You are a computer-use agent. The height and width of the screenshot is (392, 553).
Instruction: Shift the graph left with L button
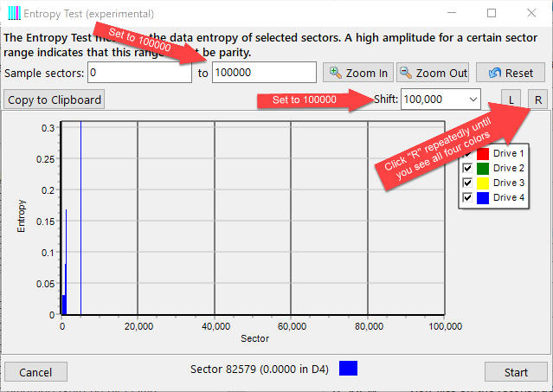pos(511,100)
